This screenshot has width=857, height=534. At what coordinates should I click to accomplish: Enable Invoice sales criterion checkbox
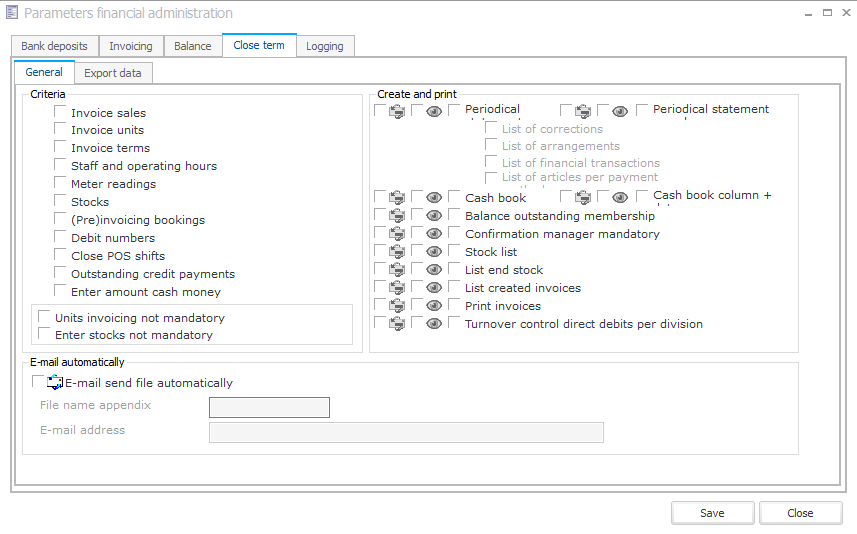pos(60,112)
